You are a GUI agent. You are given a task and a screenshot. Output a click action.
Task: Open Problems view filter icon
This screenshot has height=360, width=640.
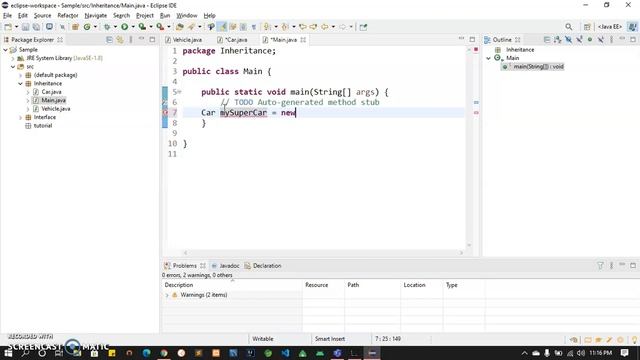[x=600, y=266]
